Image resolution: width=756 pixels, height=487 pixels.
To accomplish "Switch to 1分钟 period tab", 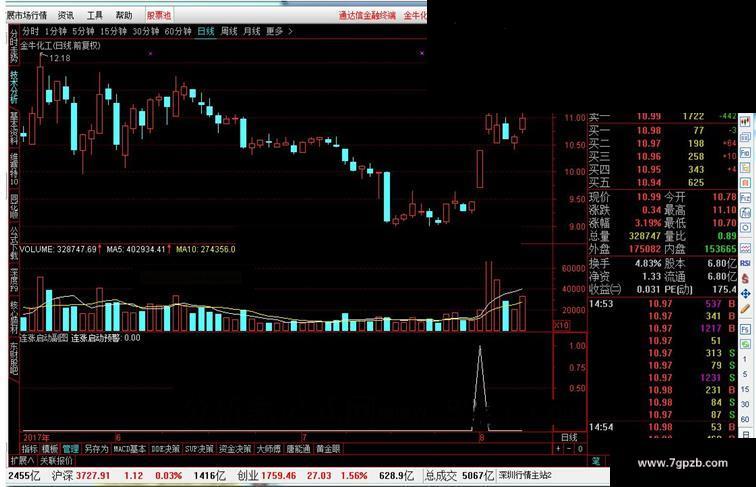I will (55, 31).
